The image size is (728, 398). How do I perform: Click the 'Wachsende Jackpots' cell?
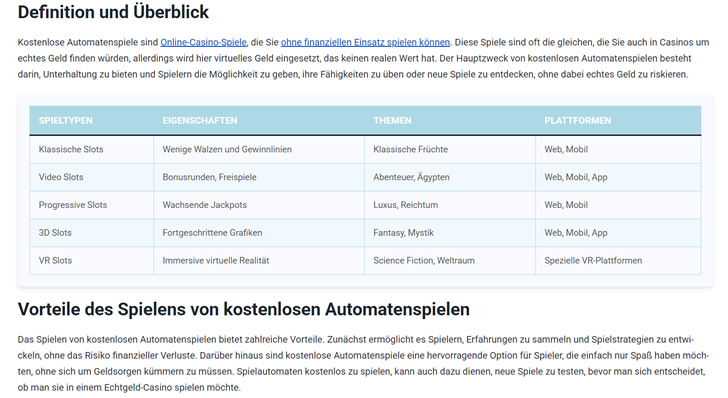259,205
